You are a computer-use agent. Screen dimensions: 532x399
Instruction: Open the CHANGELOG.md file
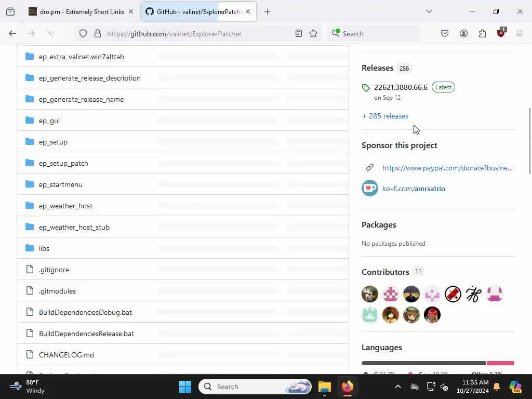(x=66, y=355)
